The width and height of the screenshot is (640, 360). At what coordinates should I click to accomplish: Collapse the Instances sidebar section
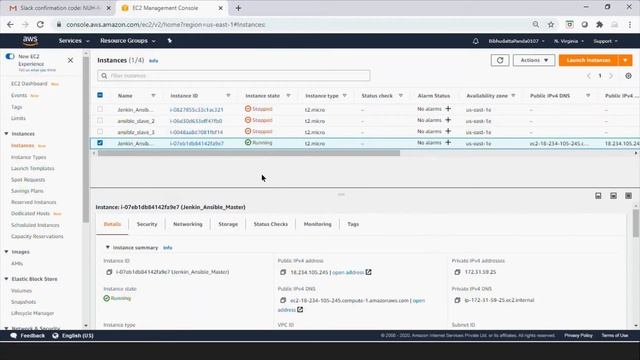(7, 133)
